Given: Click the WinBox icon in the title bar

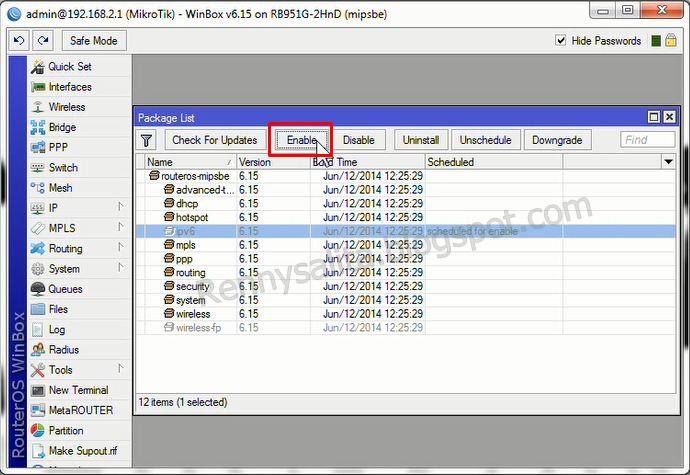Looking at the screenshot, I should click(x=14, y=14).
